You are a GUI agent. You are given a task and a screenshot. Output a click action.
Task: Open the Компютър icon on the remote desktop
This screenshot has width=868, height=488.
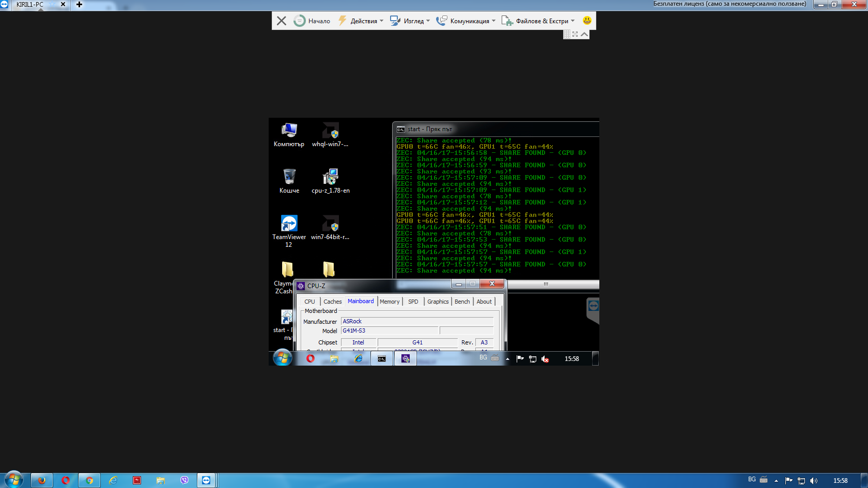coord(289,135)
